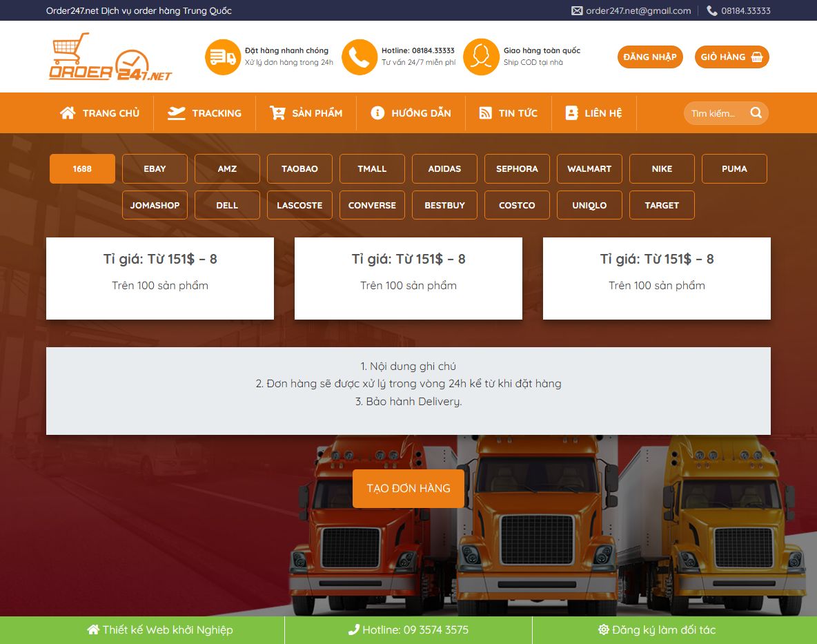The image size is (817, 644).
Task: Click the 'Order247.net Dịch vụ order hàng Trung Quốc' text
Action: (139, 10)
